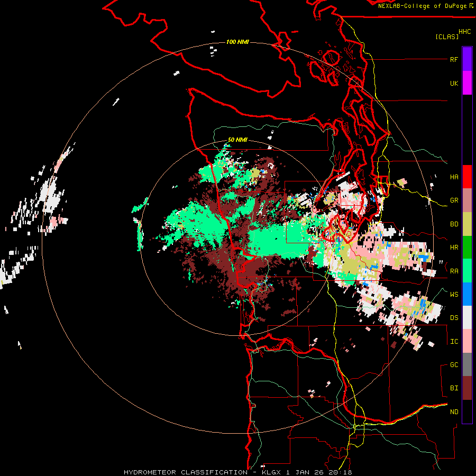
Task: Click the DS legend label
Action: click(454, 318)
